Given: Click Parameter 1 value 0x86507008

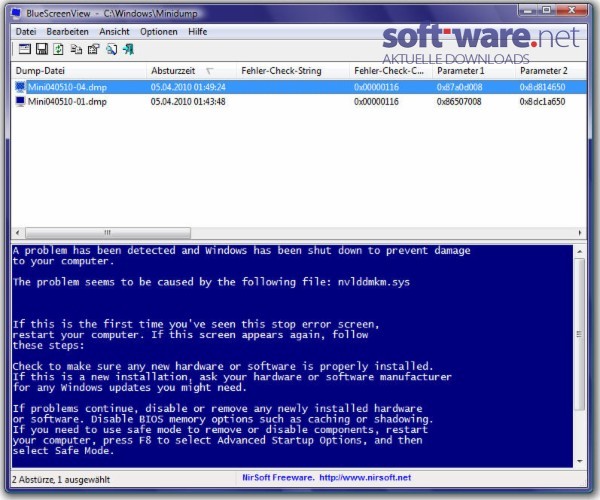Looking at the screenshot, I should 459,102.
